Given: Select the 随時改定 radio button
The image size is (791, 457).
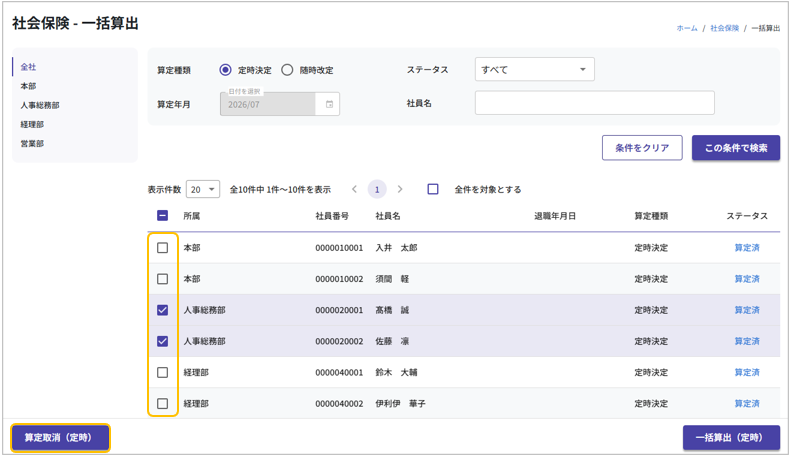Looking at the screenshot, I should pos(287,70).
